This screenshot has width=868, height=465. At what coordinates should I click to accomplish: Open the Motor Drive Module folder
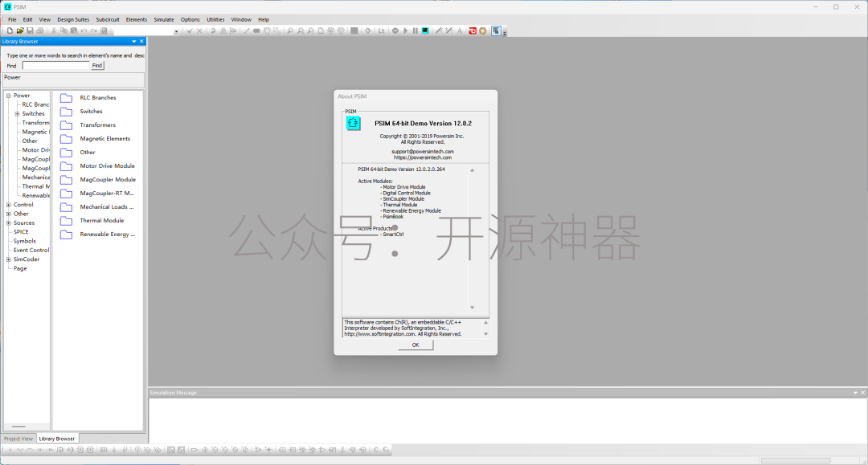point(97,166)
